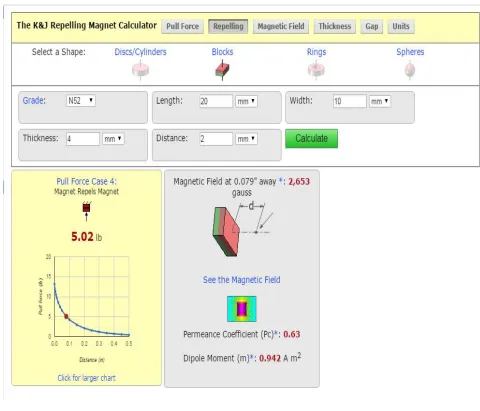Screen dimensions: 480x411
Task: Switch to the Gap calculator tab
Action: (x=372, y=26)
